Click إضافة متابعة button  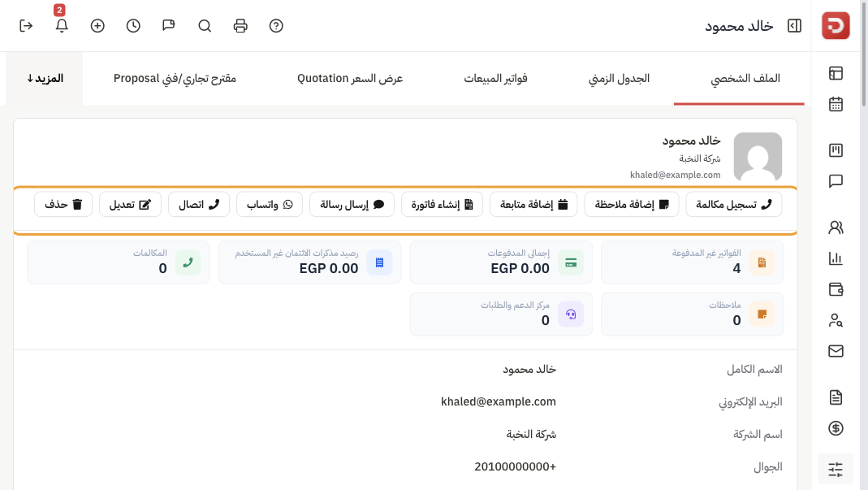coord(533,205)
